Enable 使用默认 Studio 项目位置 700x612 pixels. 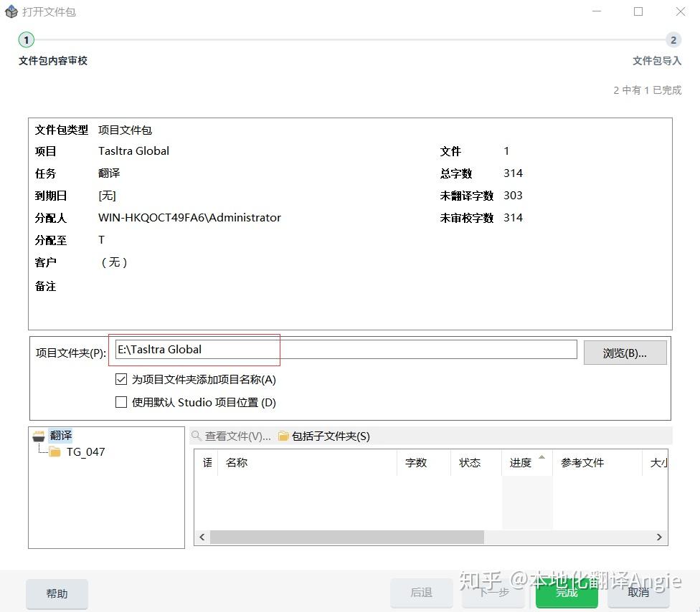coord(121,402)
